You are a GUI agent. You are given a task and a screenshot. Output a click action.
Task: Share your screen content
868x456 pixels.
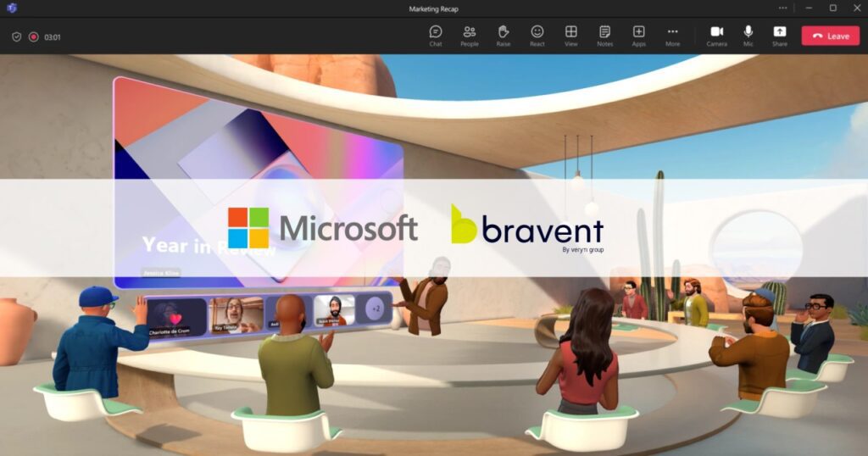(x=780, y=36)
